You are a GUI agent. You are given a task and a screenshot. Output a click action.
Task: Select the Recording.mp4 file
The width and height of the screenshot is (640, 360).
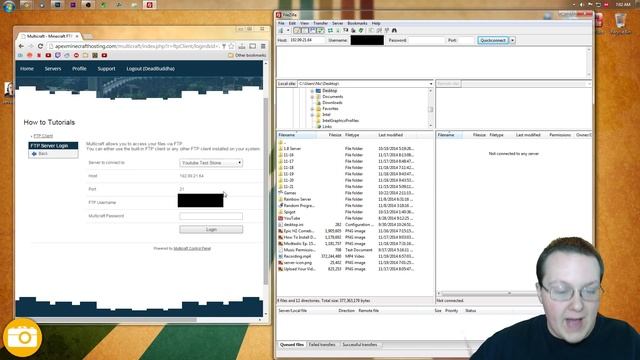(x=297, y=256)
